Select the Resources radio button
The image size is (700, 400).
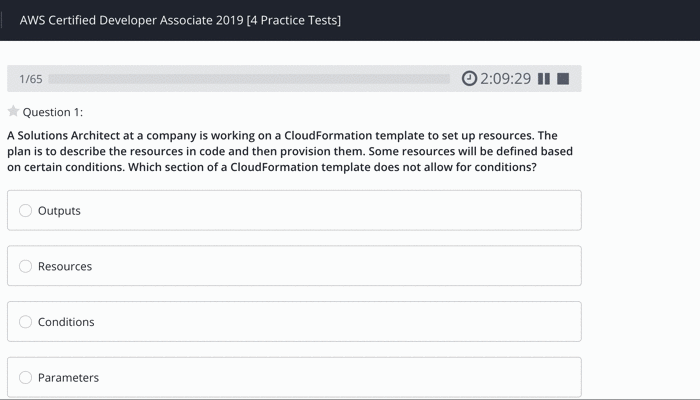point(26,267)
